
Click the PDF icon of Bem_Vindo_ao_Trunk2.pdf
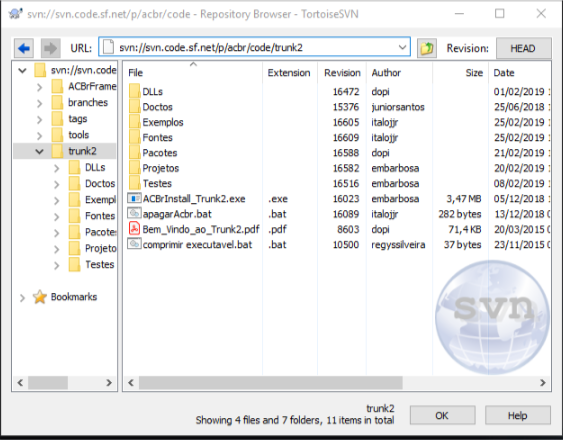[134, 228]
